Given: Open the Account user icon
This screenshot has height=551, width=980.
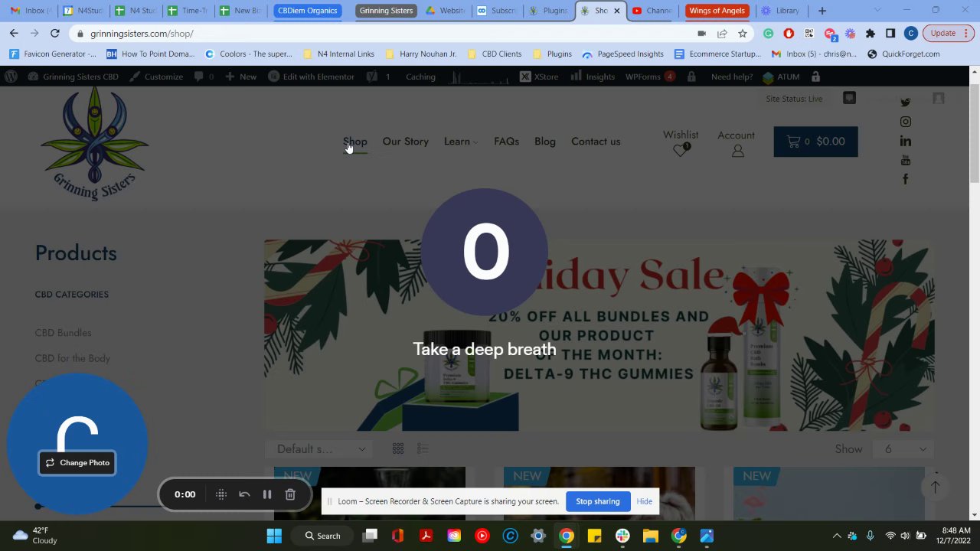Looking at the screenshot, I should click(x=737, y=151).
